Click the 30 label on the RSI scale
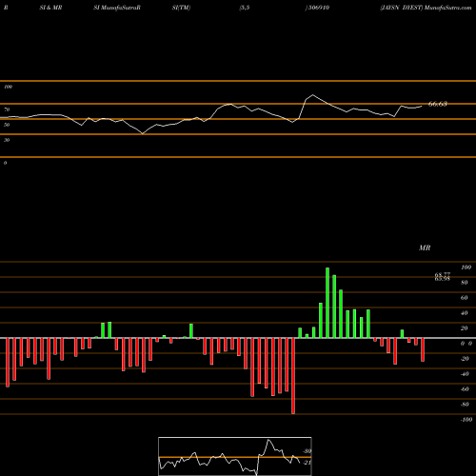476x476 pixels. pyautogui.click(x=7, y=140)
